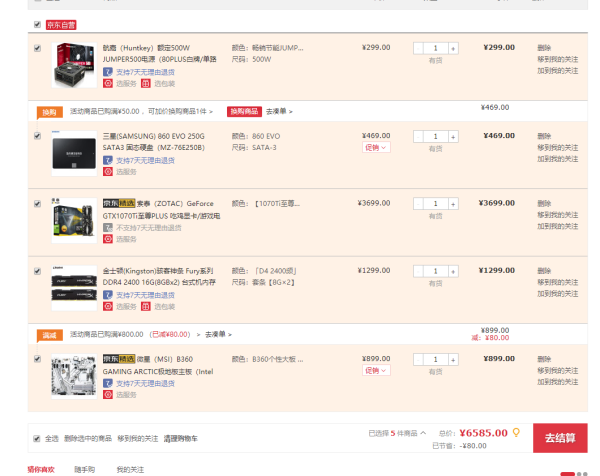The height and width of the screenshot is (476, 600).
Task: Decrease quantity of Huntkey power supply
Action: pos(418,48)
